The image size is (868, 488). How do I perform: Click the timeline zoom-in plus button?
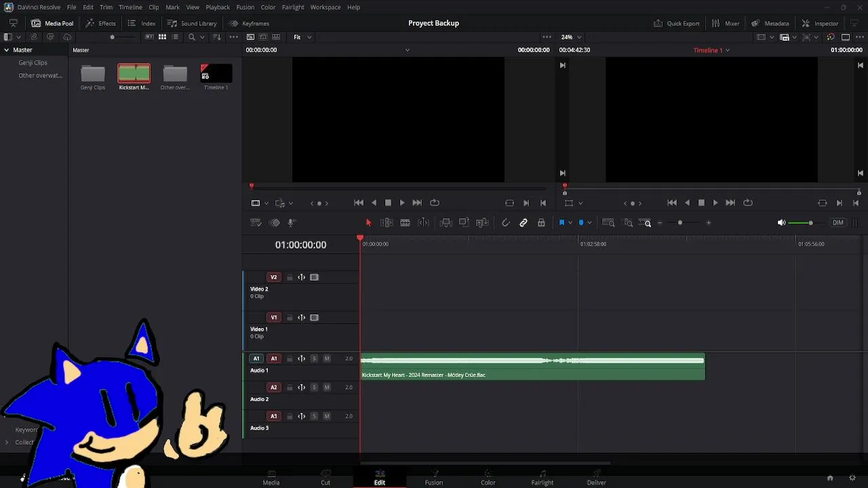tap(709, 223)
